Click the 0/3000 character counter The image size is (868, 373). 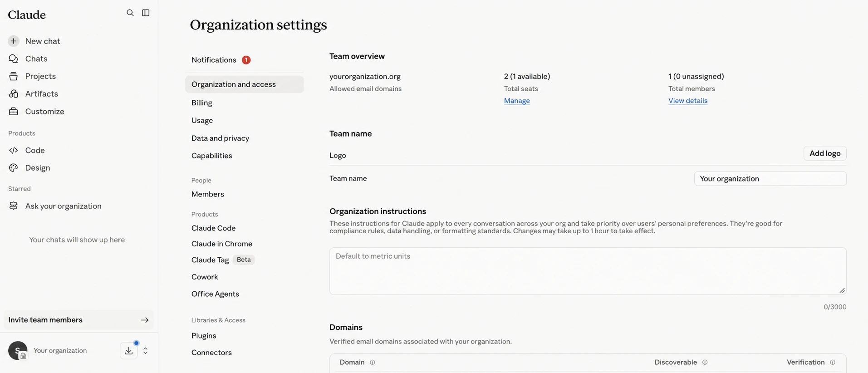835,307
